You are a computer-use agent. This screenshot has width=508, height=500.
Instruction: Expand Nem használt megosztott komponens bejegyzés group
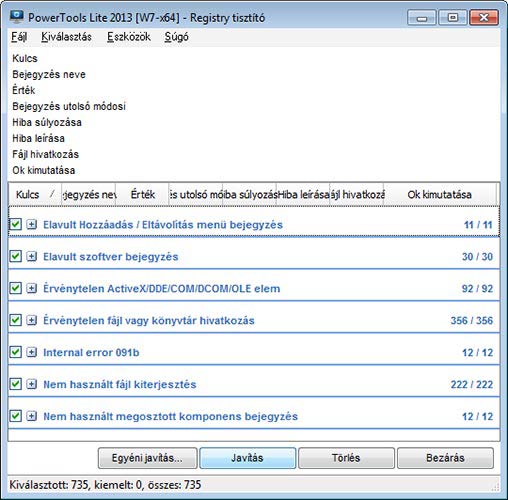click(32, 416)
